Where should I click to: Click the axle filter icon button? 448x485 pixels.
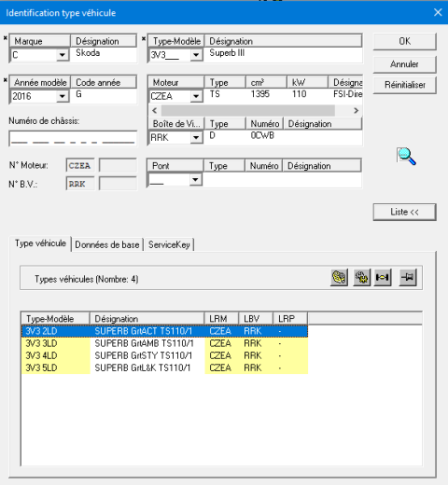coord(383,277)
